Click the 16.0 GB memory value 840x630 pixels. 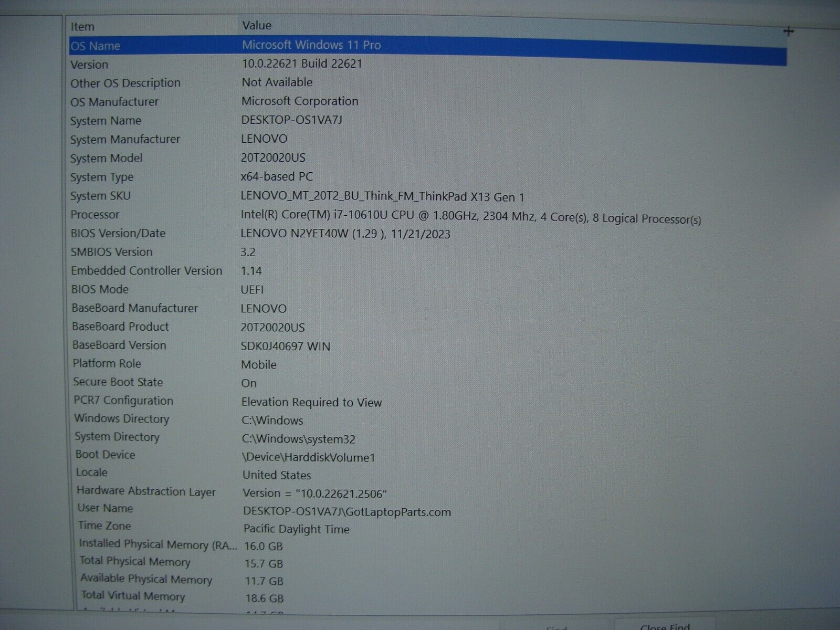pos(264,546)
